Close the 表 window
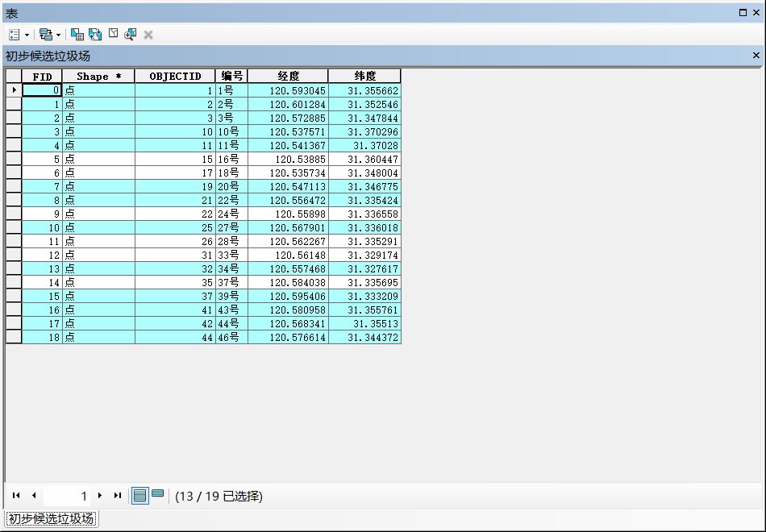 coord(756,13)
